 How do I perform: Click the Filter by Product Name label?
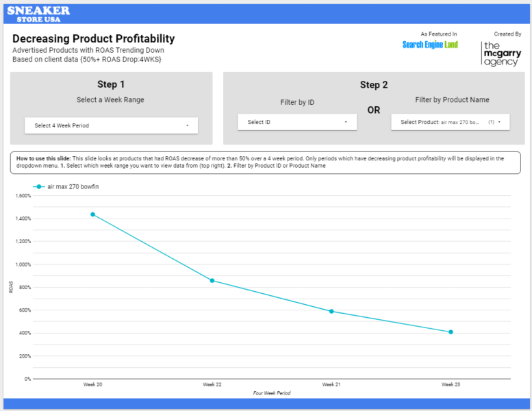[x=452, y=100]
